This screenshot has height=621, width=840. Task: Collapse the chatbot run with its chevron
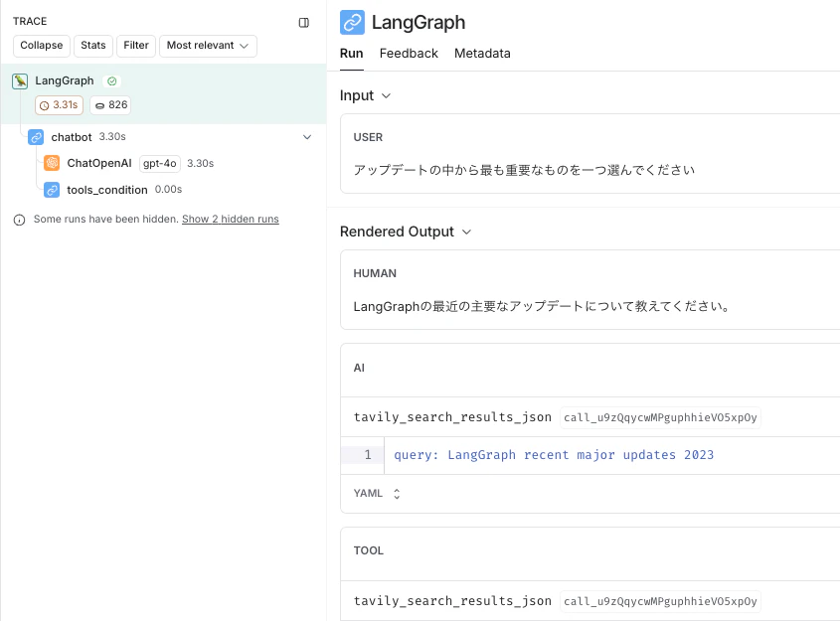click(307, 137)
